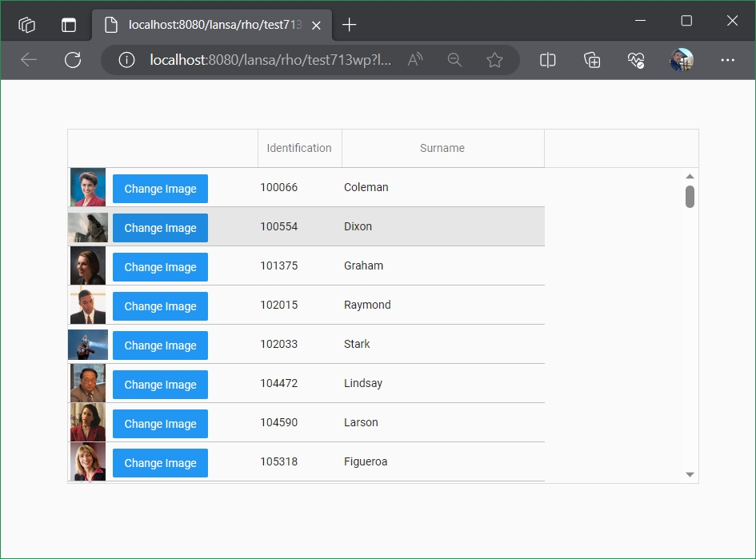This screenshot has height=559, width=756.
Task: Close the localhost test713 tab
Action: pyautogui.click(x=316, y=25)
